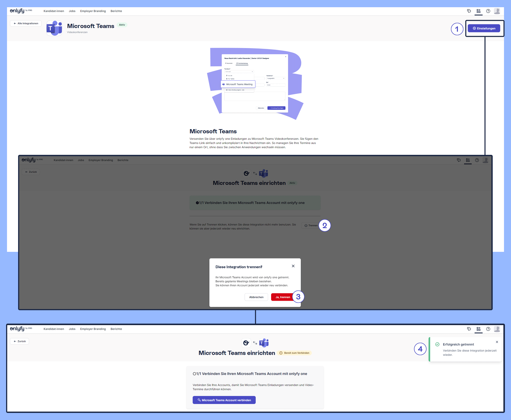The height and width of the screenshot is (420, 511).
Task: Dismiss the 'Erfolgreich getrennt' notification
Action: click(x=497, y=342)
